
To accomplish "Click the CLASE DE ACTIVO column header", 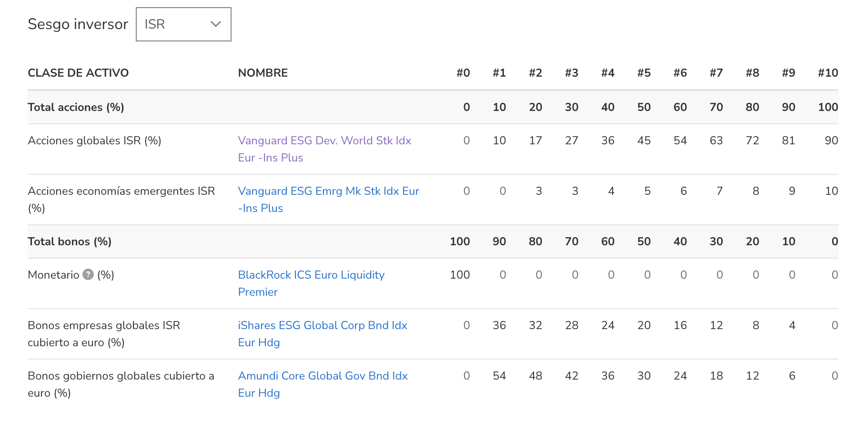I will pyautogui.click(x=78, y=73).
